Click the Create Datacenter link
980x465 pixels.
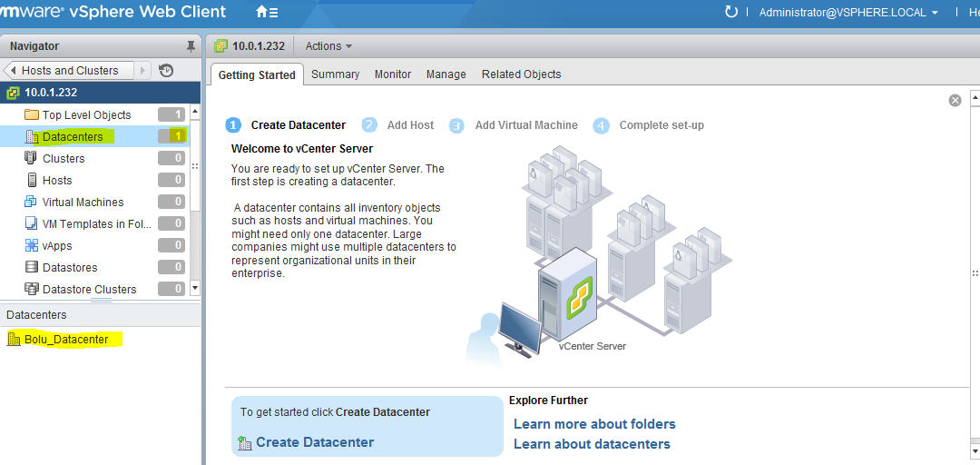pyautogui.click(x=315, y=442)
